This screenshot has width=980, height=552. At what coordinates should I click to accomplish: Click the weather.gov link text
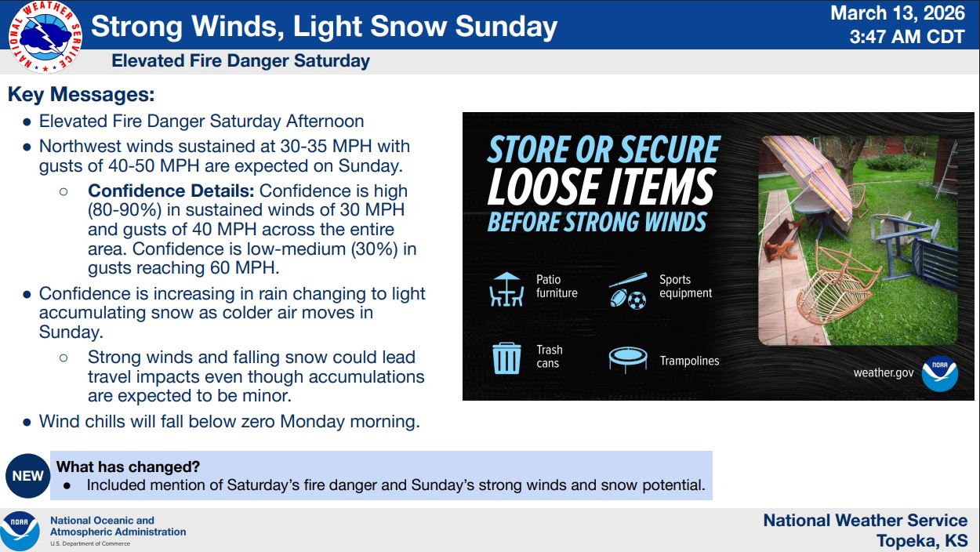[x=884, y=373]
